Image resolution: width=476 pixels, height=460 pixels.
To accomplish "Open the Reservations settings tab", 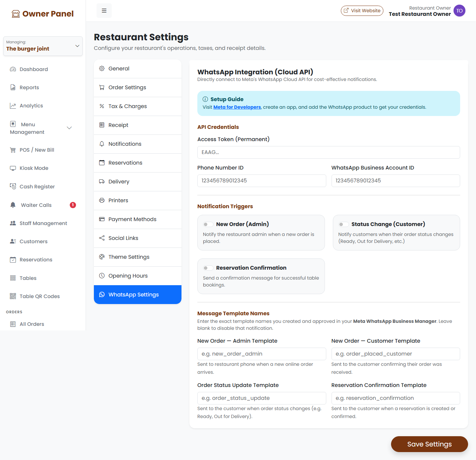I will (x=138, y=163).
